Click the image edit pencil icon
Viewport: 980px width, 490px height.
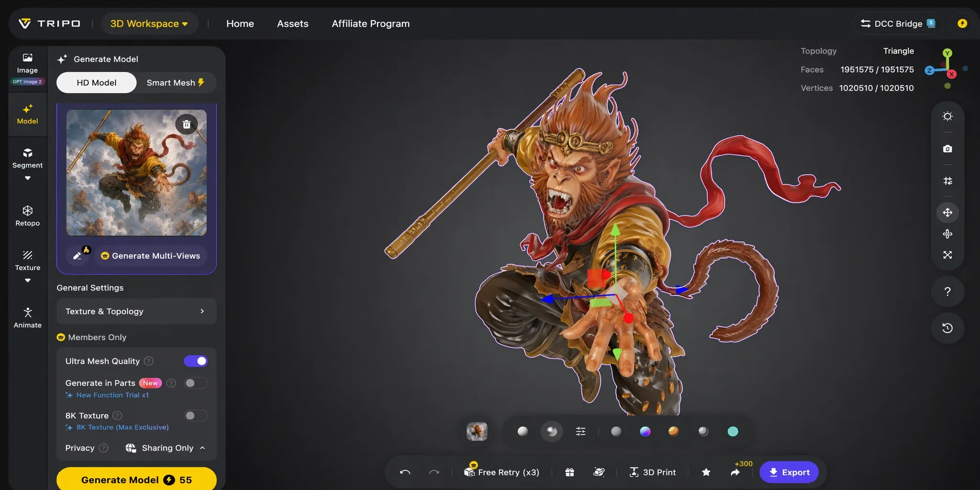[78, 256]
